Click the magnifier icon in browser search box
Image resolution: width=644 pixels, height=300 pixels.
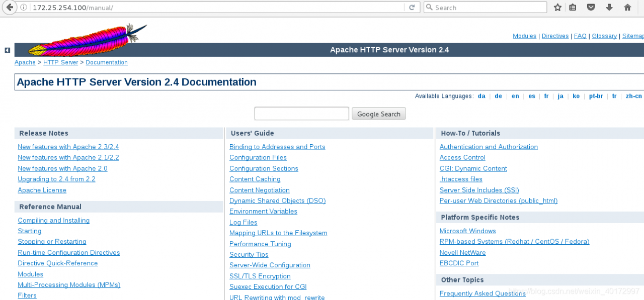429,8
